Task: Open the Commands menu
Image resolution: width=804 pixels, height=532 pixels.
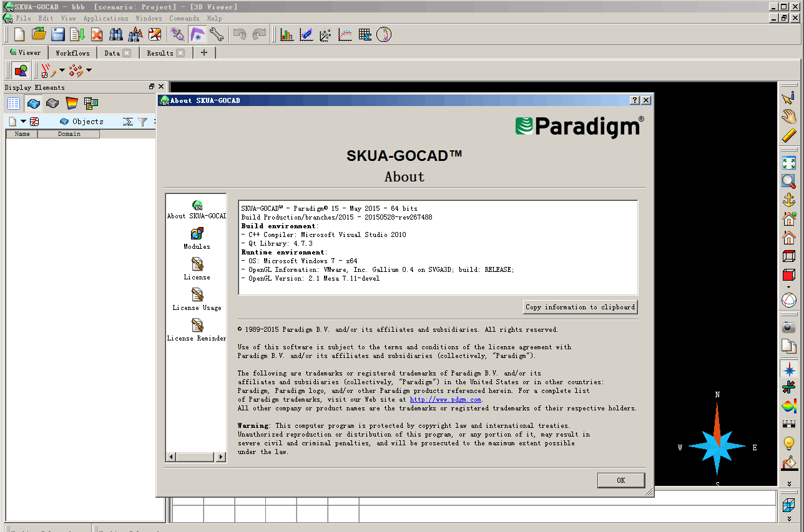Action: (184, 18)
